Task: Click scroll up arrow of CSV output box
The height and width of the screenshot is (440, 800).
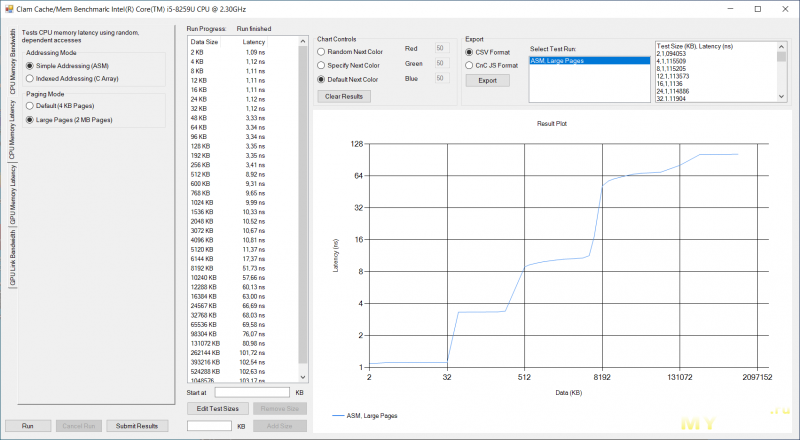Action: pyautogui.click(x=781, y=46)
